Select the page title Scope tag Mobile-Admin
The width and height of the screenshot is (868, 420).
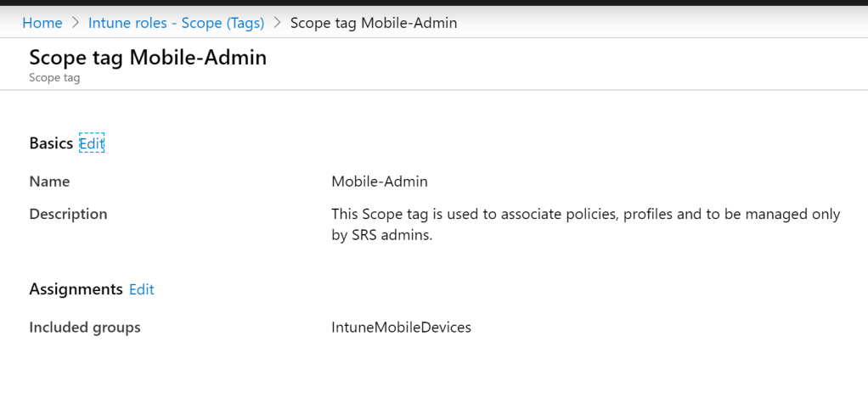point(148,58)
